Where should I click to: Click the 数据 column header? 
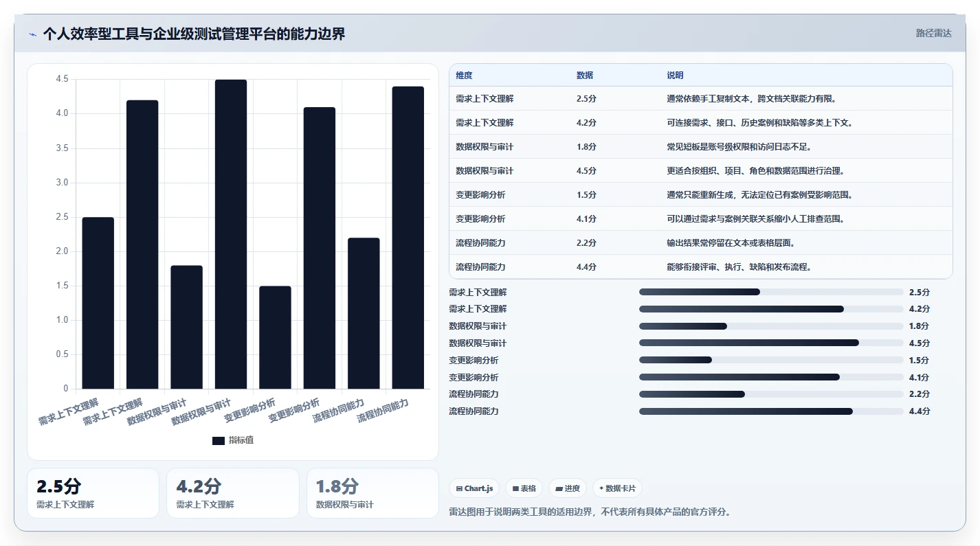point(585,76)
